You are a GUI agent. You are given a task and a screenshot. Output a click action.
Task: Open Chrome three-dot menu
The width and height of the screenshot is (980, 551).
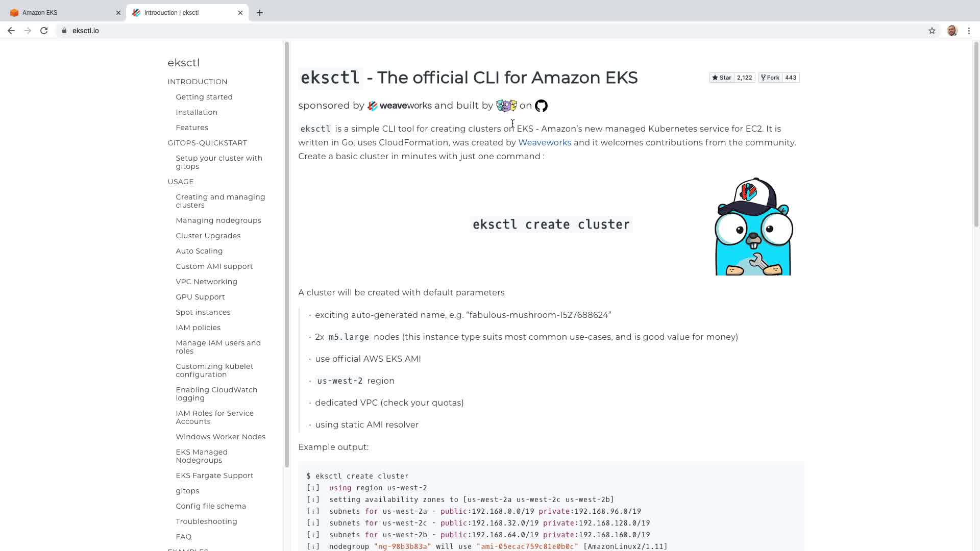point(969,31)
